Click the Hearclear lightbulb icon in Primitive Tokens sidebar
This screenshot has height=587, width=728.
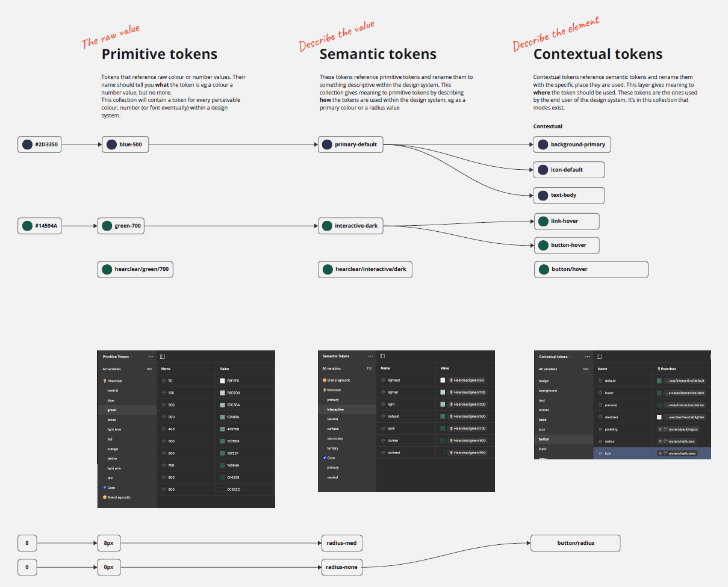pos(104,380)
